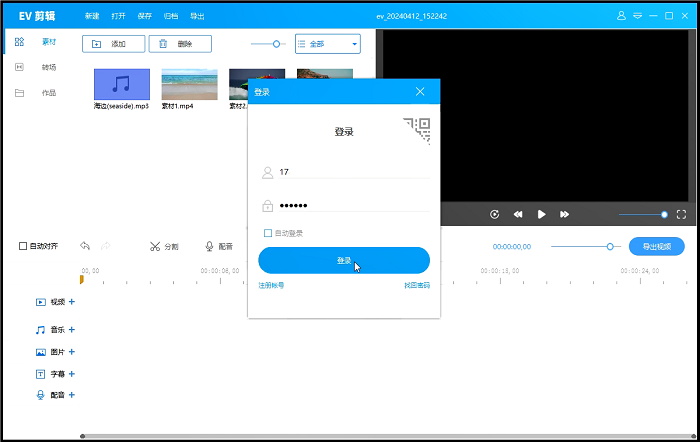The height and width of the screenshot is (442, 700).
Task: Click the 分割 scissors tool
Action: pyautogui.click(x=164, y=246)
